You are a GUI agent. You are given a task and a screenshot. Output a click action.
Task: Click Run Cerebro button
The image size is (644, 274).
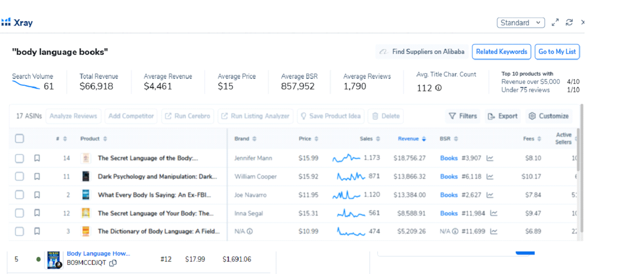tap(188, 116)
